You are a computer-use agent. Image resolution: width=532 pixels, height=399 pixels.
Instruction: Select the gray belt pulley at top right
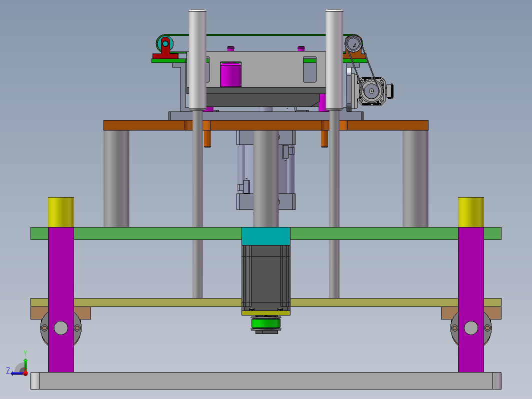353,44
